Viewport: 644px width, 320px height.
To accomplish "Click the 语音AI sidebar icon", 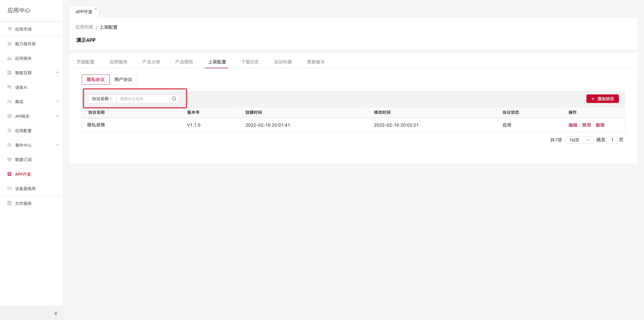I will (10, 87).
